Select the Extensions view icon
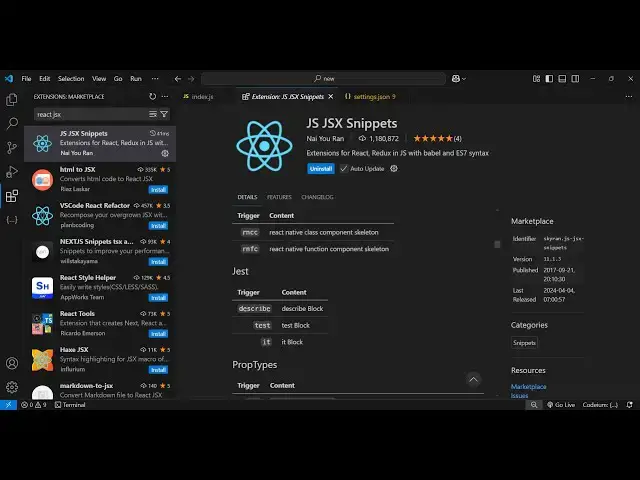 click(x=12, y=196)
